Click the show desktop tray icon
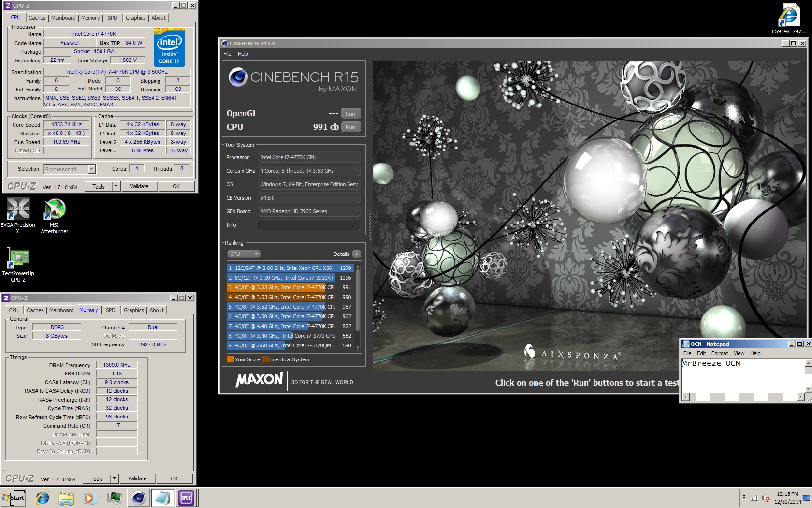 [x=806, y=498]
